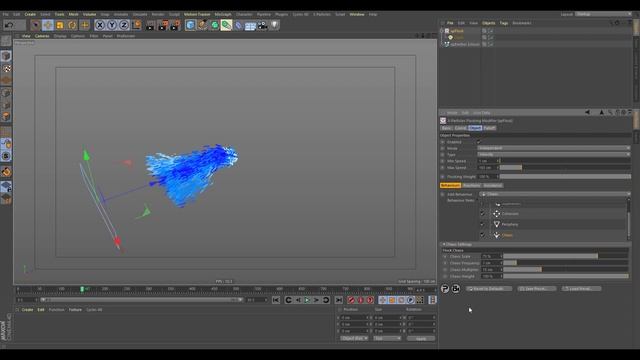Viewport: 640px width, 360px height.
Task: Activate the Move tool
Action: [x=48, y=25]
